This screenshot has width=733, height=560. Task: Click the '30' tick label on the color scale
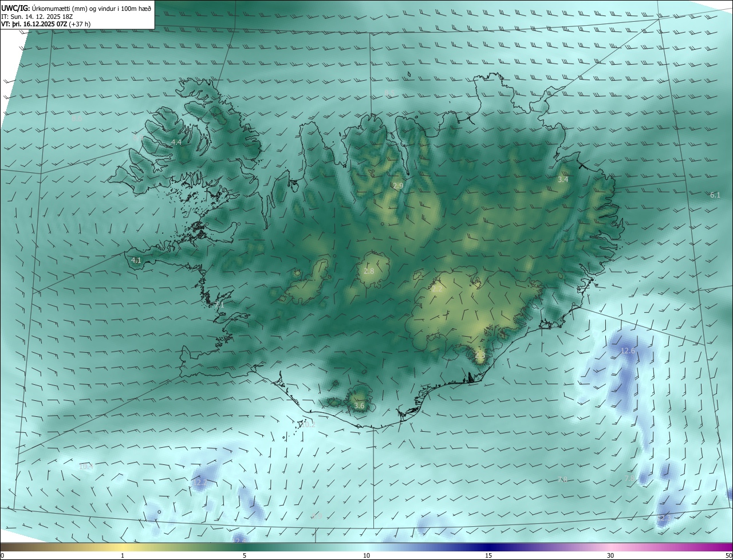tap(610, 555)
